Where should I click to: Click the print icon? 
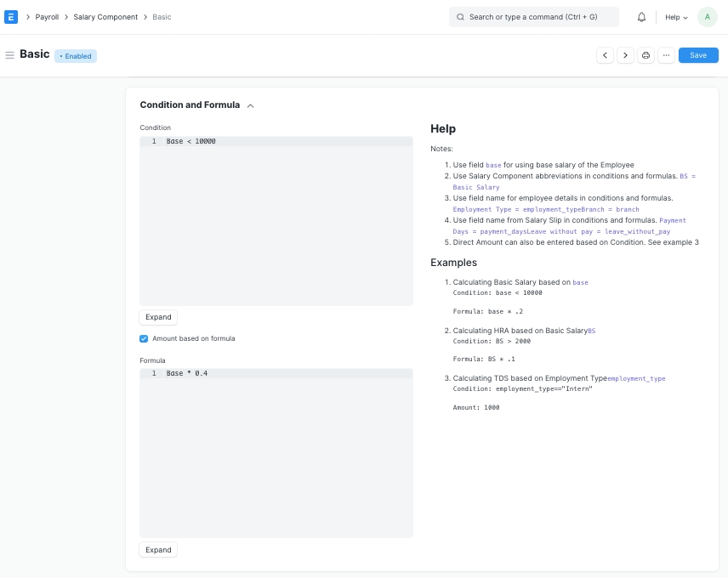pos(646,55)
